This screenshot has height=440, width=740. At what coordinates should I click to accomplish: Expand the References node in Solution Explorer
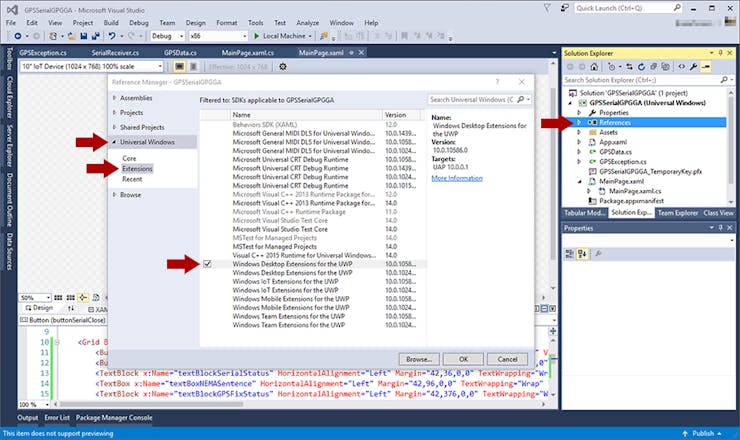[x=579, y=122]
